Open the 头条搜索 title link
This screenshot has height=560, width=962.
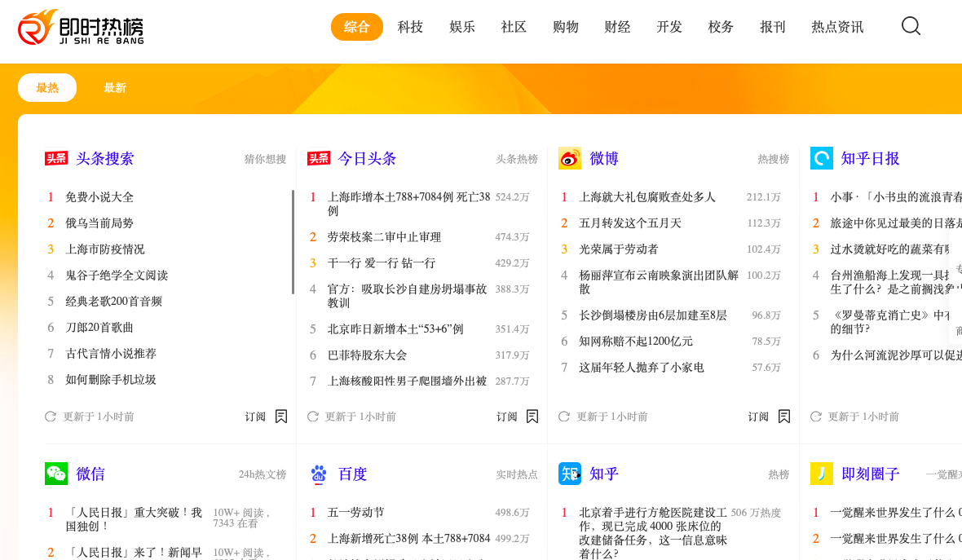coord(105,158)
